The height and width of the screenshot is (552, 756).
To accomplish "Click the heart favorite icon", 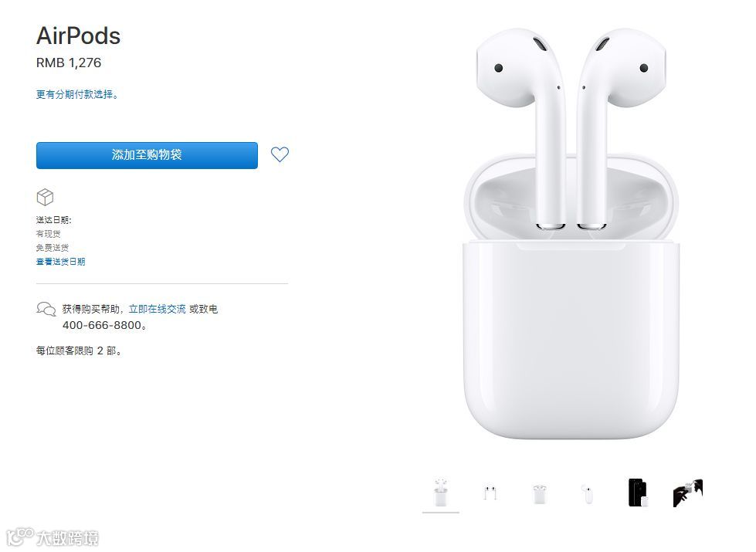I will coord(280,154).
